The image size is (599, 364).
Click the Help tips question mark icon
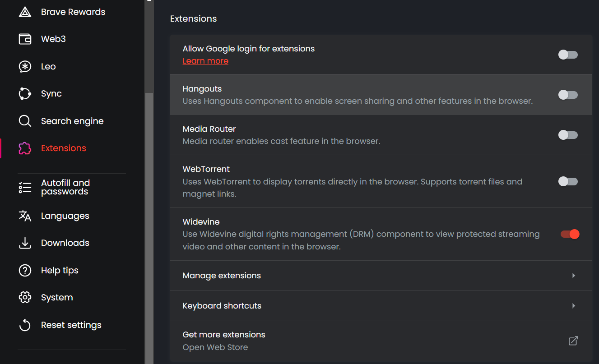coord(25,271)
